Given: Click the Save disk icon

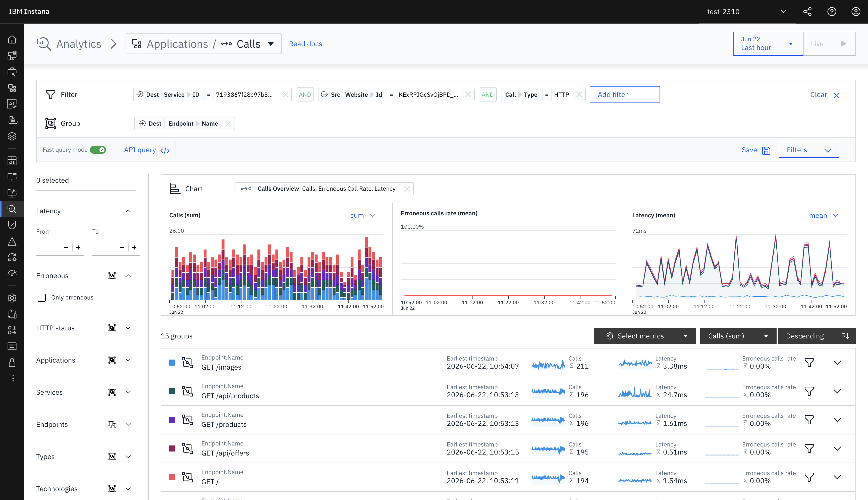Looking at the screenshot, I should coord(766,151).
